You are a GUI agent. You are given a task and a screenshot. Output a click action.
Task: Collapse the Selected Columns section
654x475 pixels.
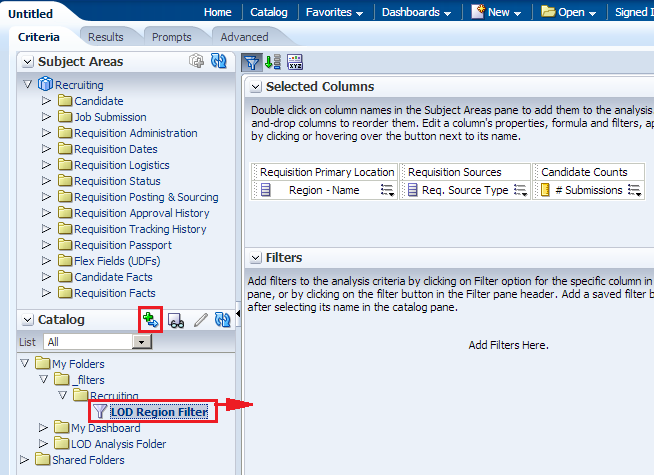pos(255,87)
